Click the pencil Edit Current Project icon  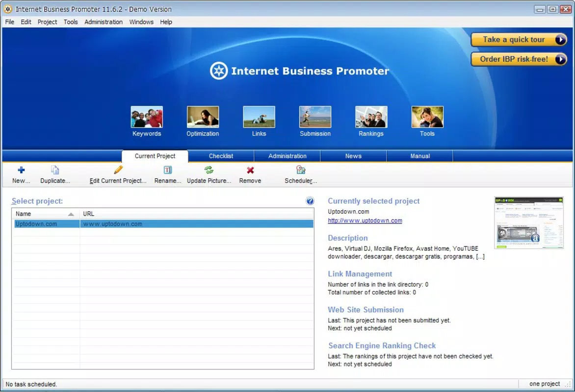pyautogui.click(x=118, y=170)
